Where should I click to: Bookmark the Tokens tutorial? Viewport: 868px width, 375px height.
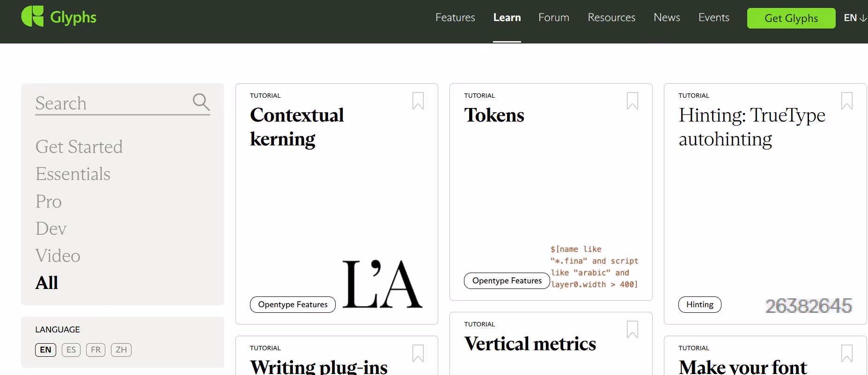[633, 101]
